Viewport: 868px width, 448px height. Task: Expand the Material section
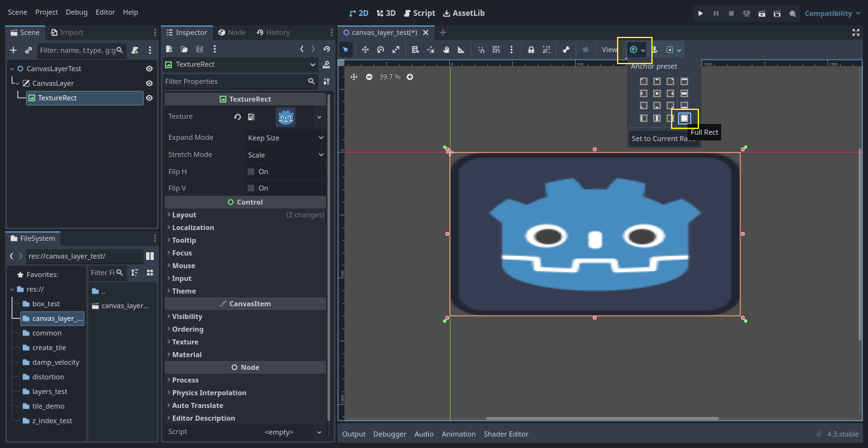tap(245, 355)
